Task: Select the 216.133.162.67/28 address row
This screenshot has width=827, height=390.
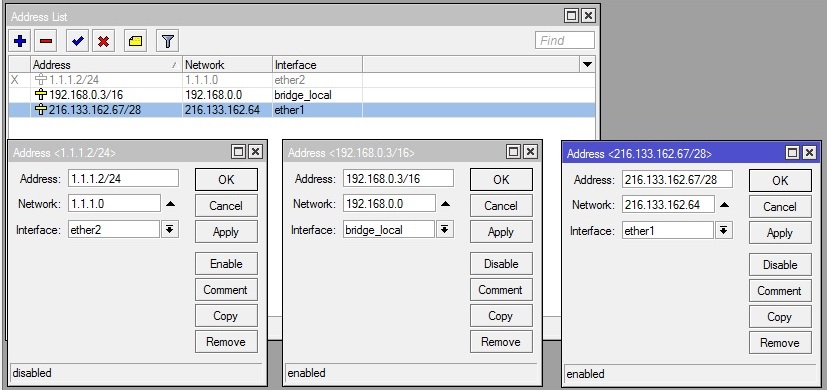Action: coord(302,110)
